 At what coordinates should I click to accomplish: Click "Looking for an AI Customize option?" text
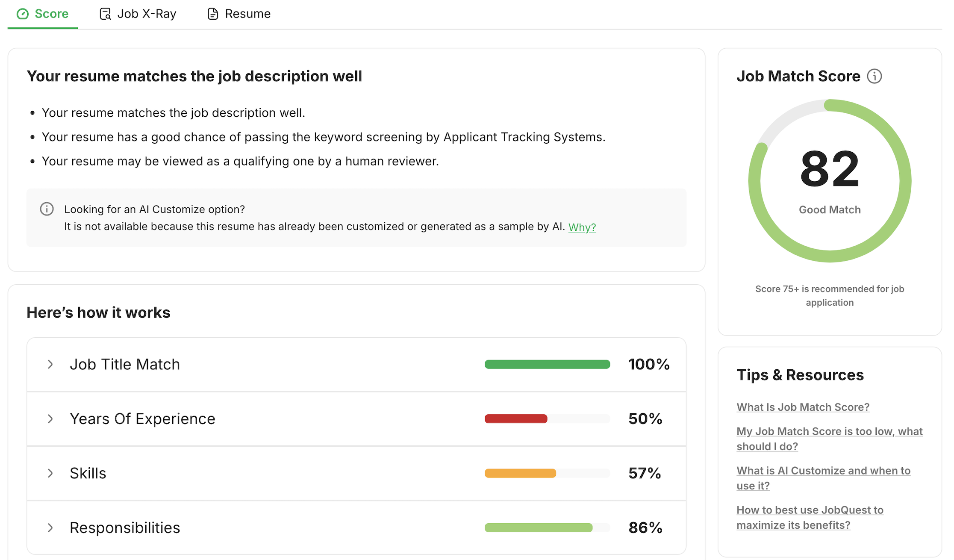154,209
